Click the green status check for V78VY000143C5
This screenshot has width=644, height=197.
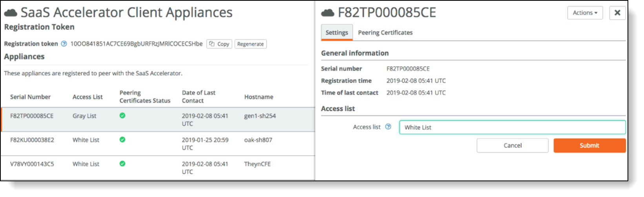pyautogui.click(x=122, y=164)
